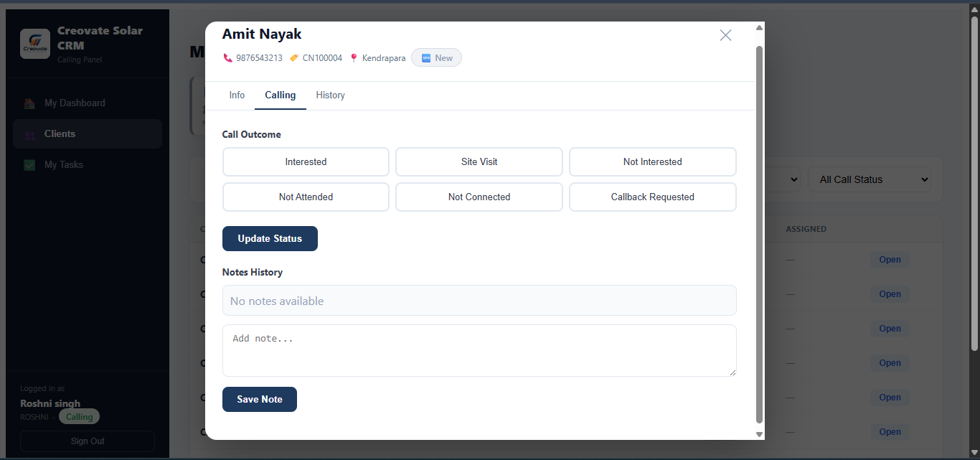This screenshot has height=460, width=980.
Task: Select the Callback Requested outcome
Action: point(653,197)
